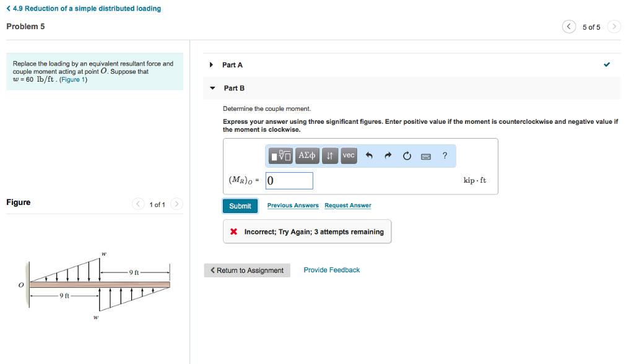The width and height of the screenshot is (634, 364).
Task: Open the math templates palette
Action: click(282, 156)
